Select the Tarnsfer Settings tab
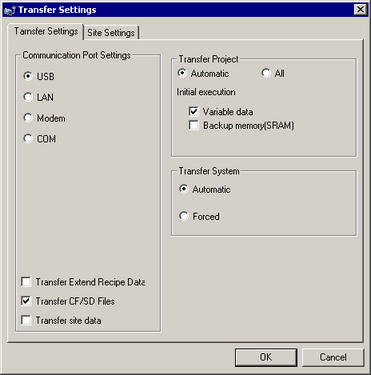The width and height of the screenshot is (371, 375). pos(46,31)
